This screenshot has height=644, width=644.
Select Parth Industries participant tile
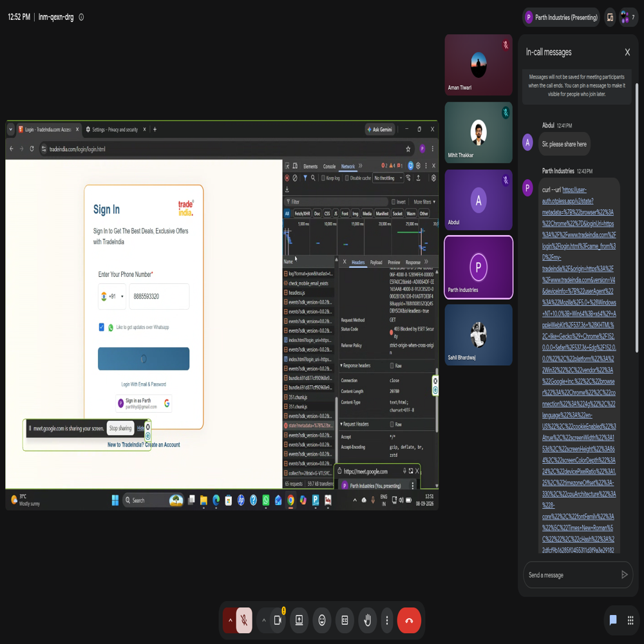[x=478, y=267]
